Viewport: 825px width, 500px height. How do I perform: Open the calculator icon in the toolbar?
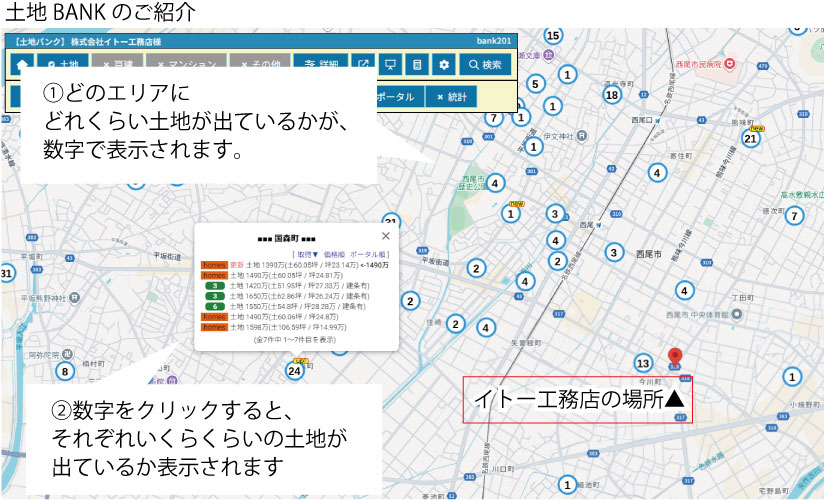point(417,65)
